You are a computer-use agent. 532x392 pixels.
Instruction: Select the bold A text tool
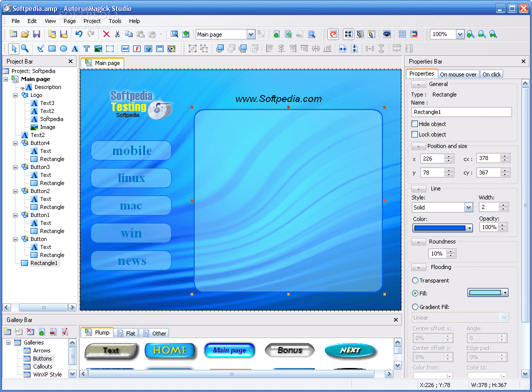pos(75,48)
